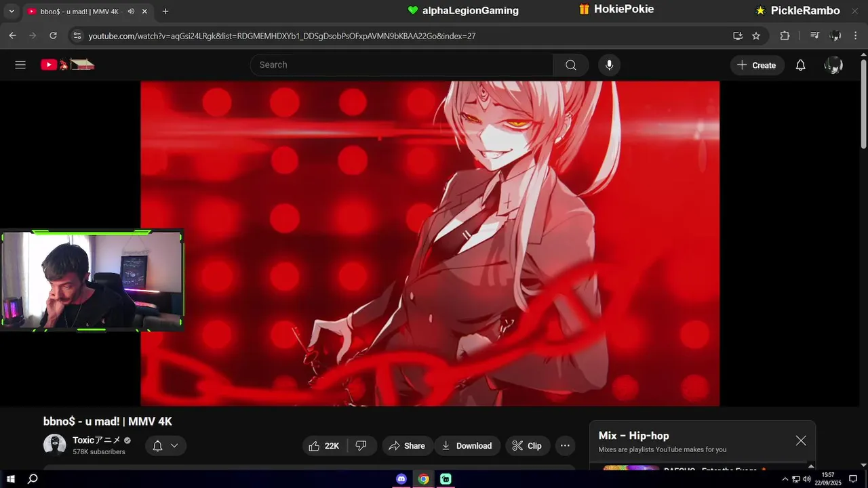868x488 pixels.
Task: Focus the YouTube search field
Action: tap(401, 65)
